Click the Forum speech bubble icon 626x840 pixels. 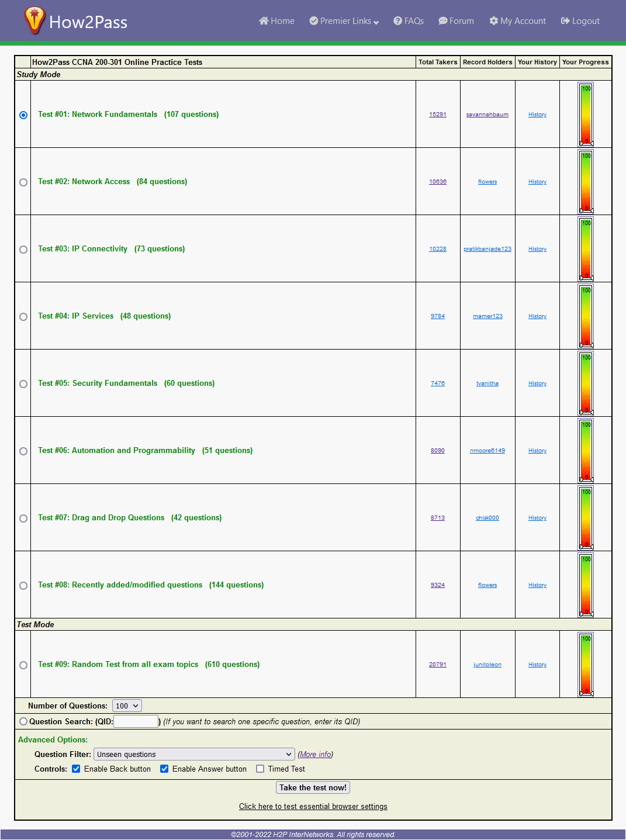coord(443,21)
